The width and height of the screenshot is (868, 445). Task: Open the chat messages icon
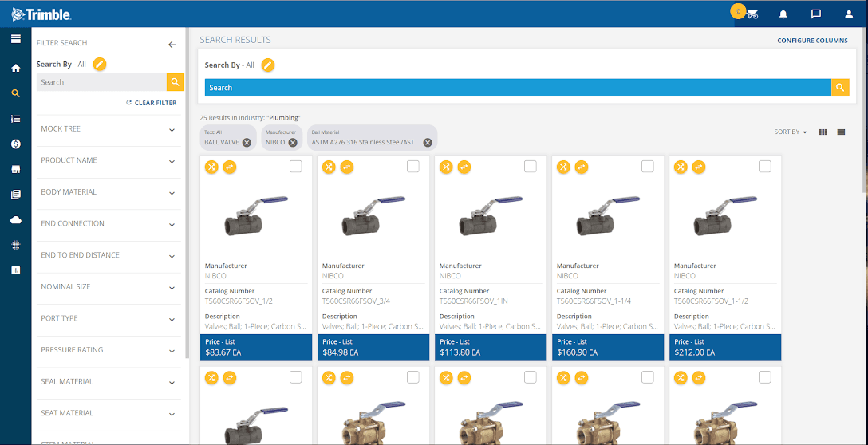coord(816,14)
